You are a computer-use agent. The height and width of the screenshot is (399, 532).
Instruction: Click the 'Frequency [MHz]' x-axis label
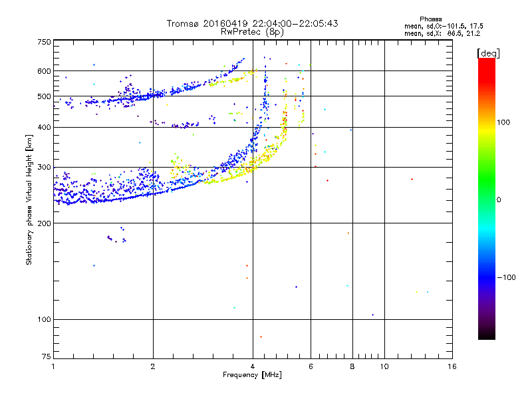(252, 375)
